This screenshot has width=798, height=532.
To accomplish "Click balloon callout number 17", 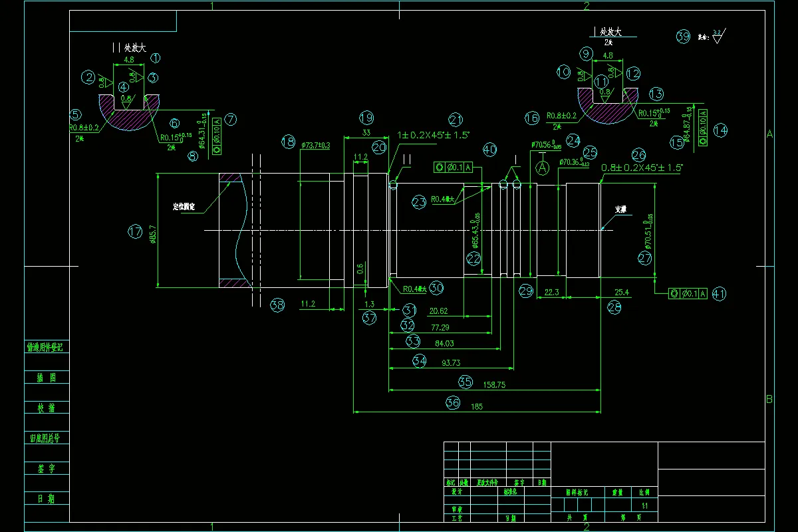I will click(x=135, y=232).
